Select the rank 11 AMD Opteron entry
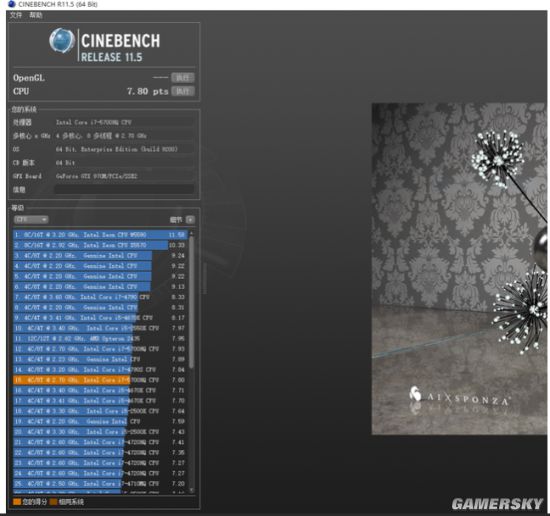 click(100, 339)
